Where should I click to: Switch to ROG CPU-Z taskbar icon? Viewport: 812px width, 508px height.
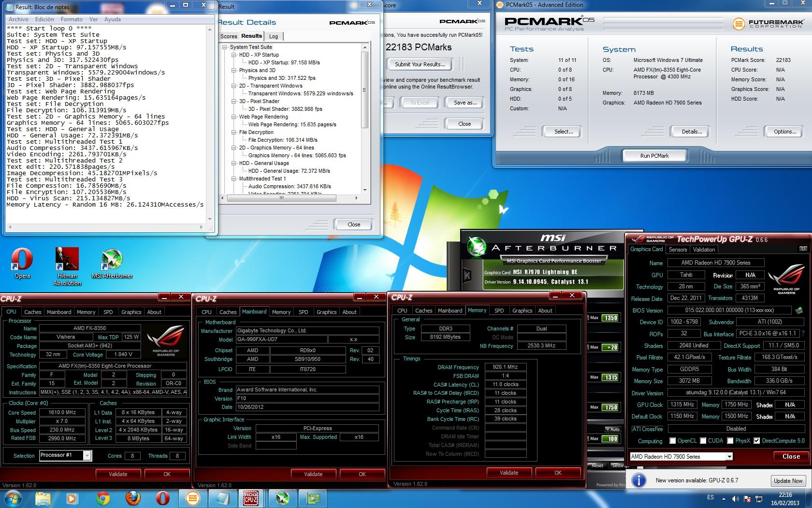(251, 498)
